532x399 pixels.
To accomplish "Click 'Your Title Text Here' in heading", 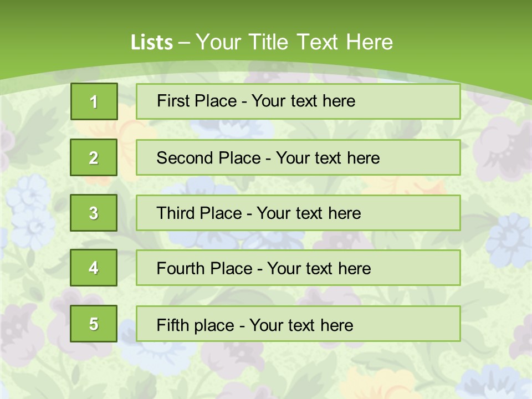I will [x=294, y=42].
